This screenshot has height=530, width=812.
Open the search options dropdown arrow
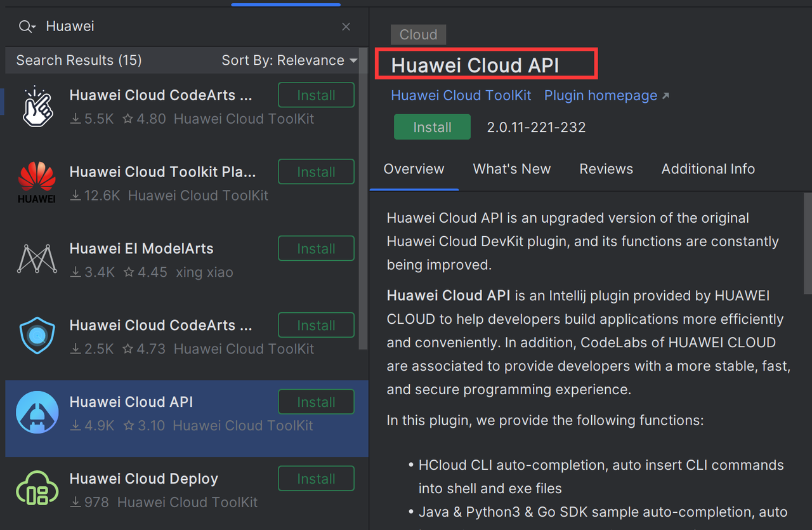(x=31, y=29)
